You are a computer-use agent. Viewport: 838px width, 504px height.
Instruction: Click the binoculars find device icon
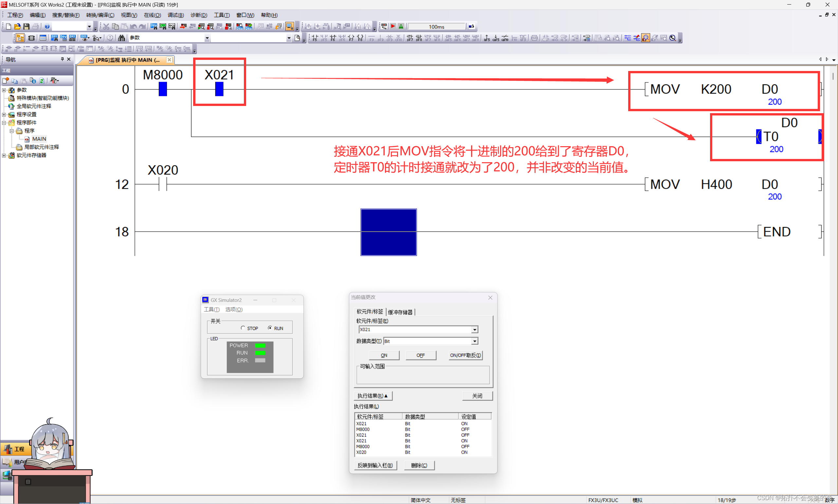[121, 38]
